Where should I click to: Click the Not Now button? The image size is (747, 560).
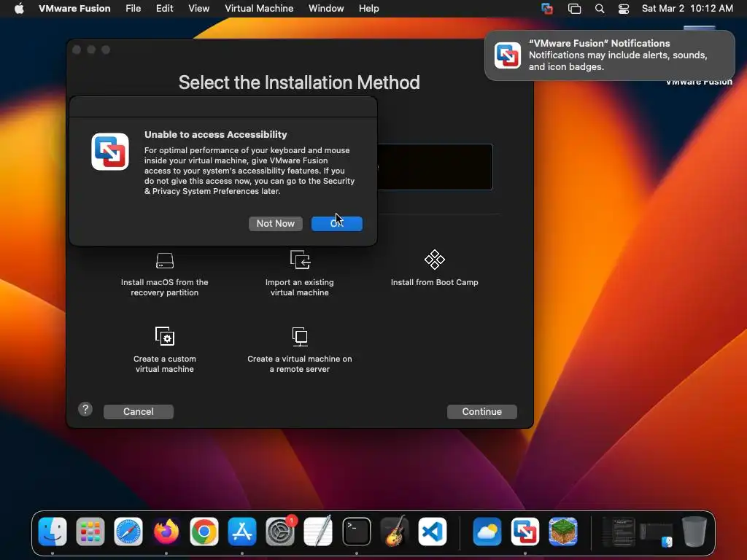pyautogui.click(x=275, y=223)
